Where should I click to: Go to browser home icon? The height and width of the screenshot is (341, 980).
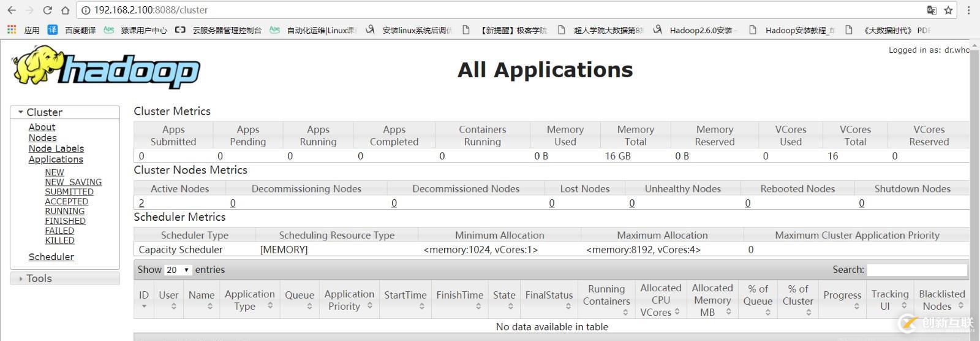[x=65, y=10]
